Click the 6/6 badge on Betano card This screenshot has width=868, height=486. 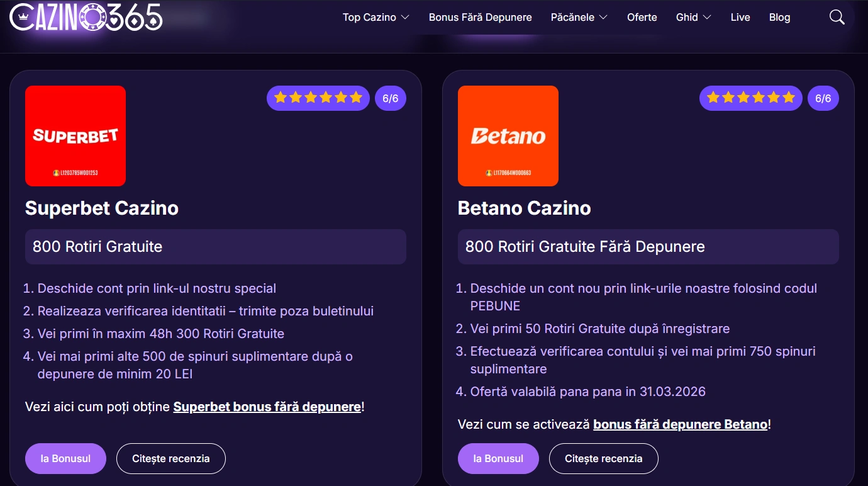click(823, 98)
